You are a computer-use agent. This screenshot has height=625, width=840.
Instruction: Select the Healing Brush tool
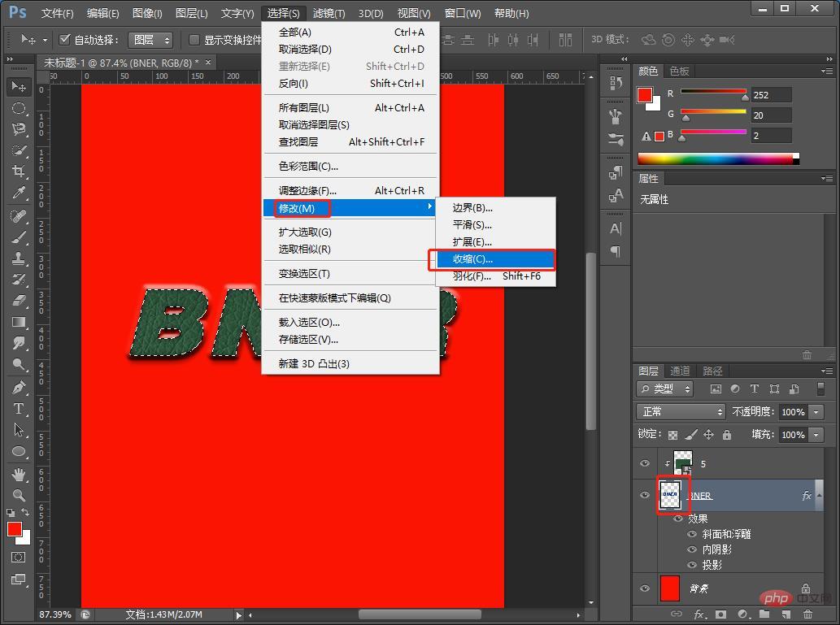19,216
